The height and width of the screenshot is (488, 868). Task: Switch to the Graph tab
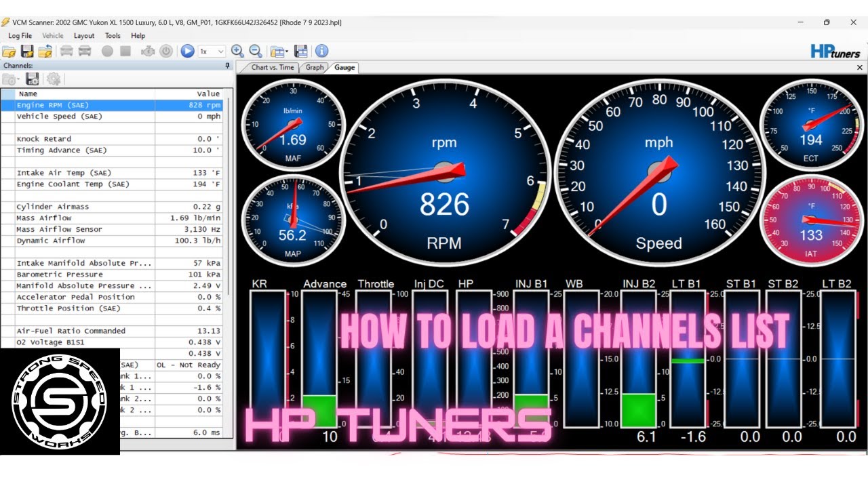coord(315,67)
